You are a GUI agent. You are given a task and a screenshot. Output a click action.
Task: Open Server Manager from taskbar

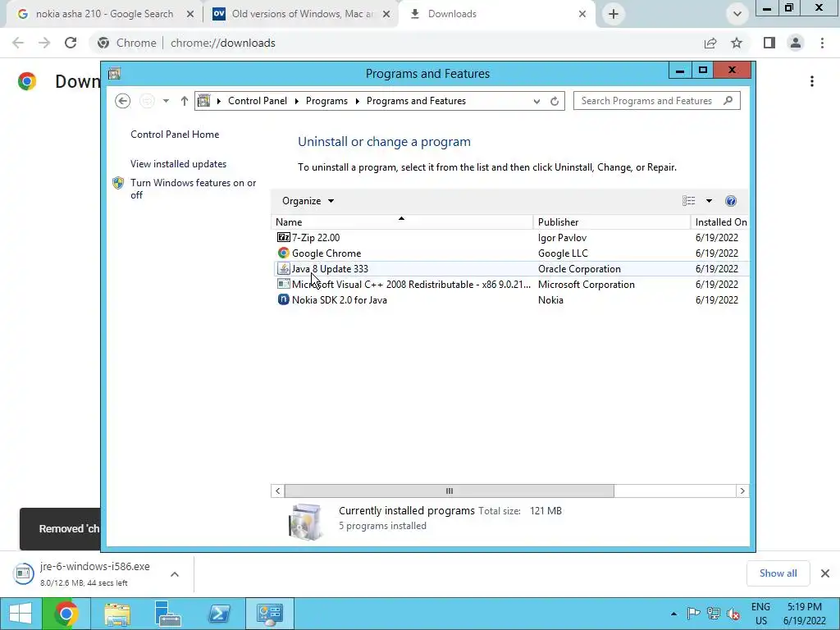point(167,614)
